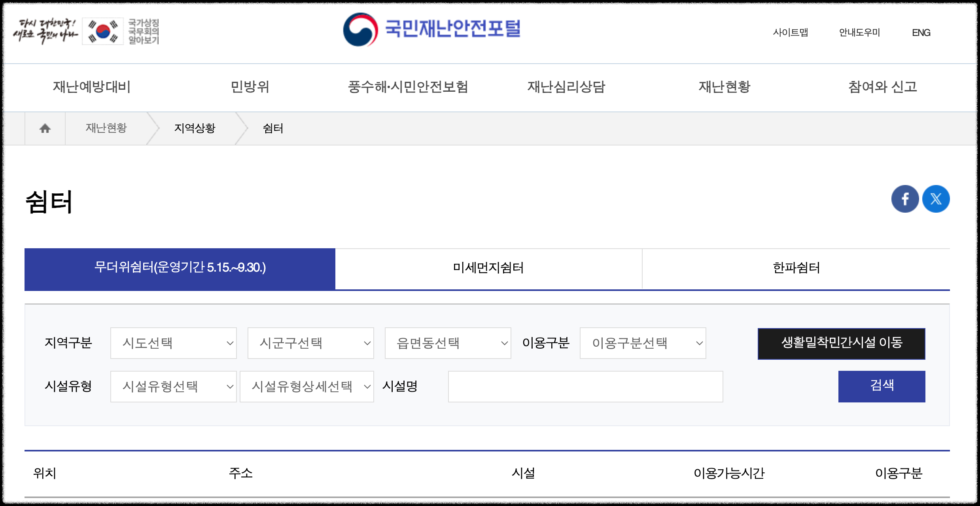Click the 시설명 text input field
The height and width of the screenshot is (506, 980).
tap(585, 387)
